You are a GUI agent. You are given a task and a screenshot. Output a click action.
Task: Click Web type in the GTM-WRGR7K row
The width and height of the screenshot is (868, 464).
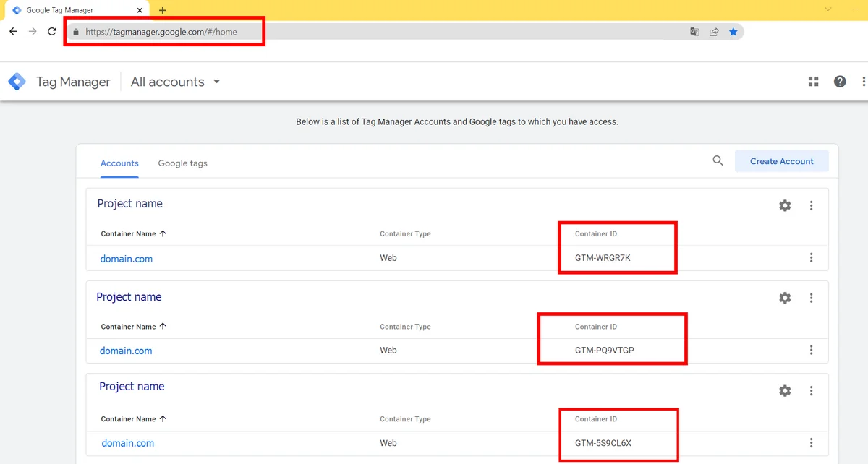pyautogui.click(x=388, y=258)
